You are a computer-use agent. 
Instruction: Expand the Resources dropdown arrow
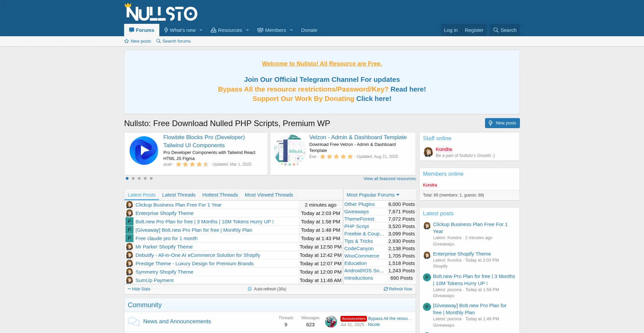point(248,30)
